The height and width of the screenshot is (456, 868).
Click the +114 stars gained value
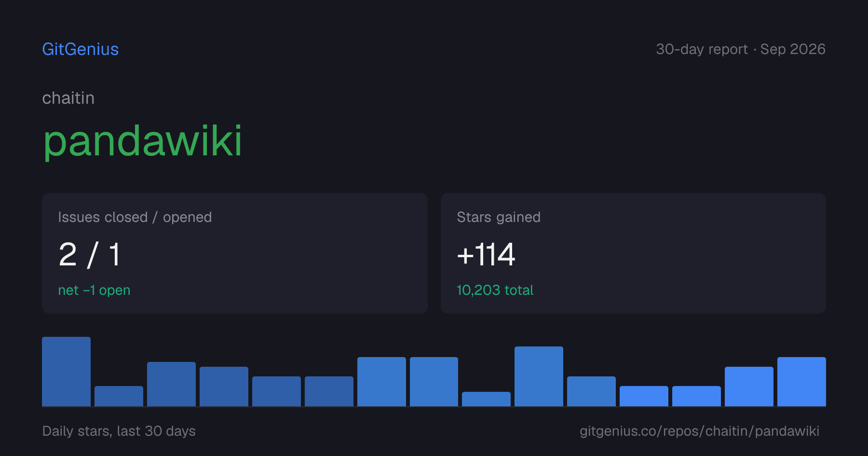click(486, 254)
